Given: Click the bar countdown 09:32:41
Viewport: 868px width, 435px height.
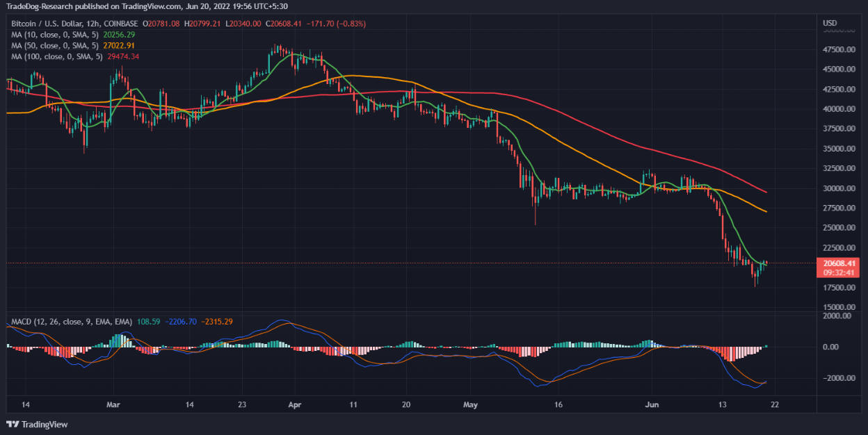Looking at the screenshot, I should (839, 273).
